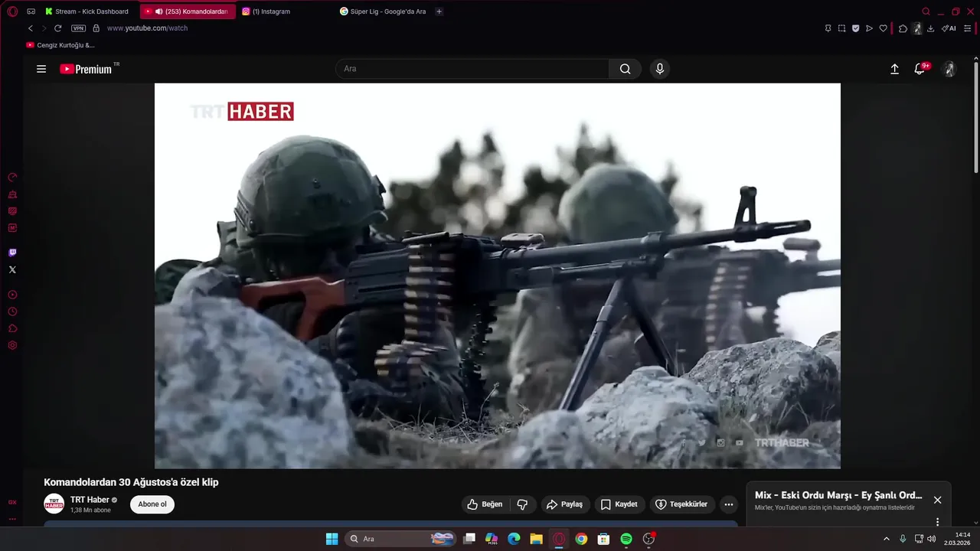Viewport: 980px width, 551px height.
Task: Open File Explorer from taskbar
Action: click(x=536, y=539)
